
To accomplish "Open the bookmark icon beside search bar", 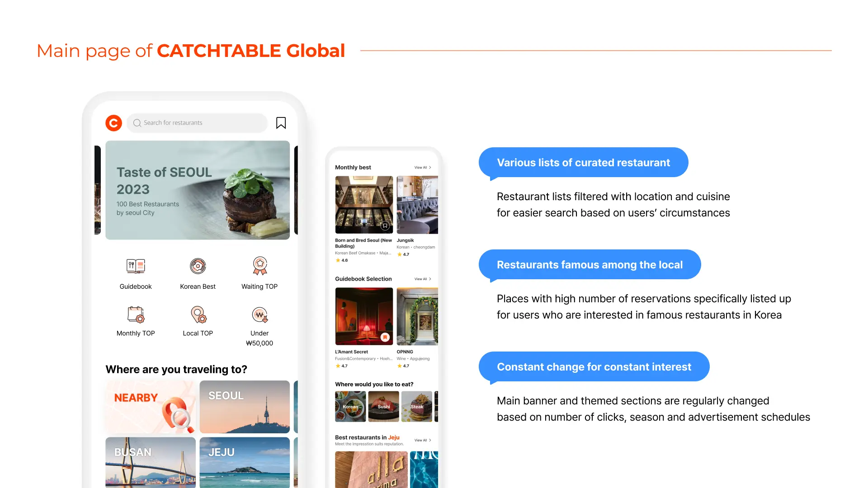I will tap(281, 123).
